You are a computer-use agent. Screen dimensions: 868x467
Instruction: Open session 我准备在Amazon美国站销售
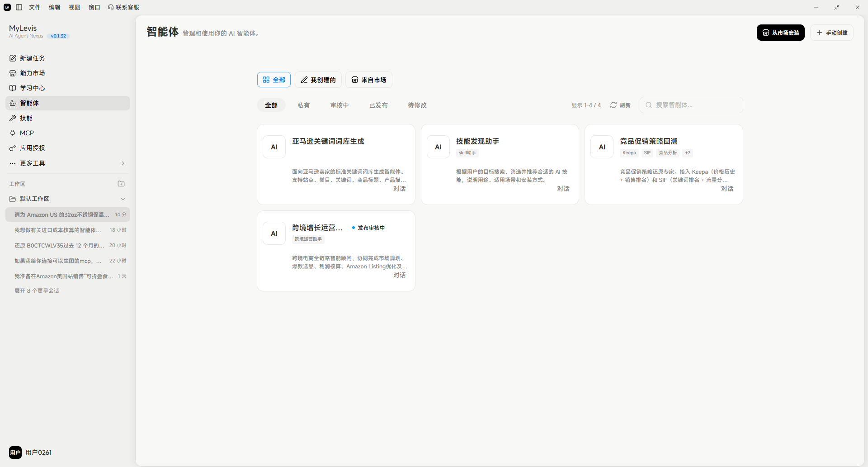[x=68, y=276]
